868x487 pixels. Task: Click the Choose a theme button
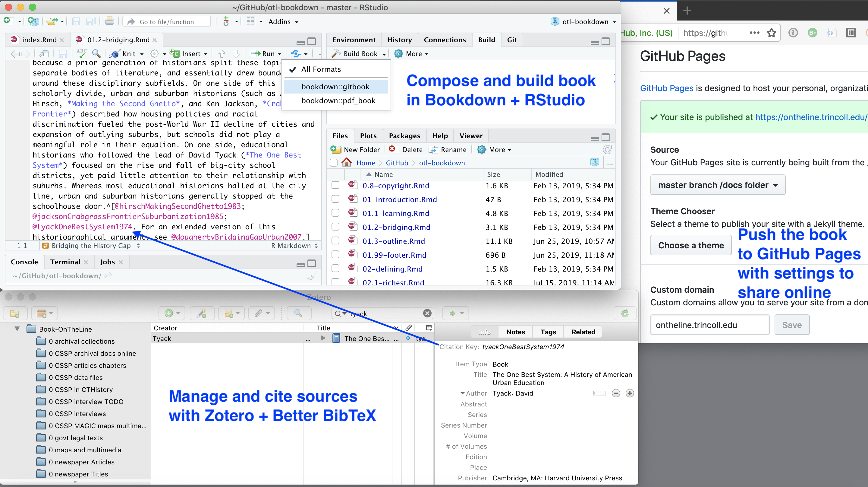click(691, 245)
